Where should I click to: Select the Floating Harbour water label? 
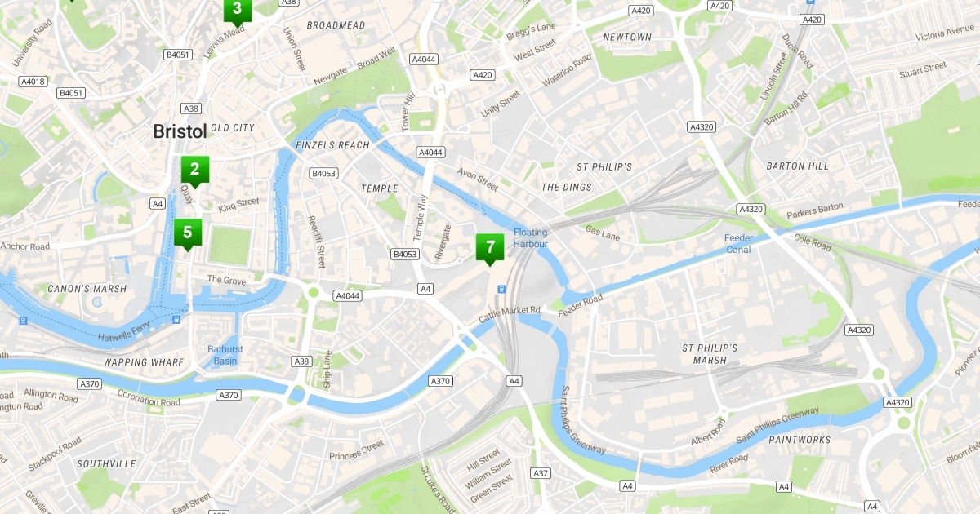click(x=531, y=238)
